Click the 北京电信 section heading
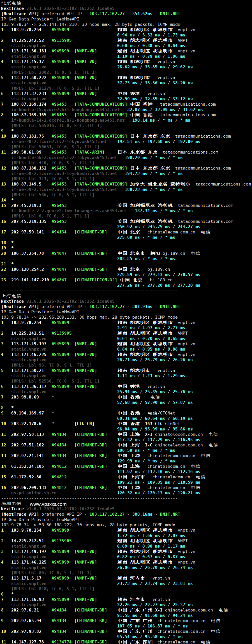This screenshot has width=252, height=644. tap(11, 3)
